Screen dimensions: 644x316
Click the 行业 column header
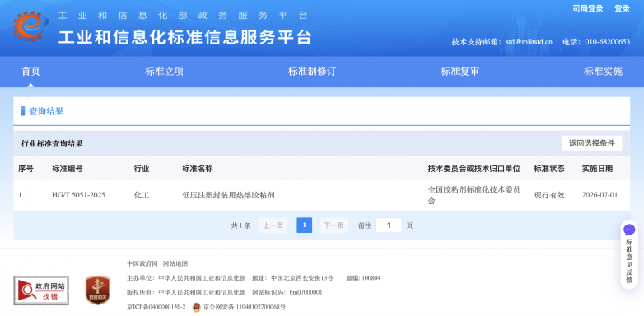pos(142,169)
